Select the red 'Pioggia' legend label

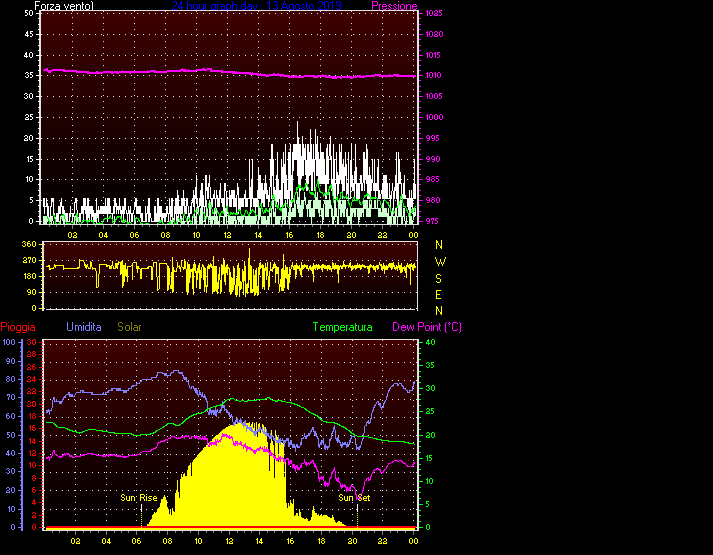tap(18, 327)
